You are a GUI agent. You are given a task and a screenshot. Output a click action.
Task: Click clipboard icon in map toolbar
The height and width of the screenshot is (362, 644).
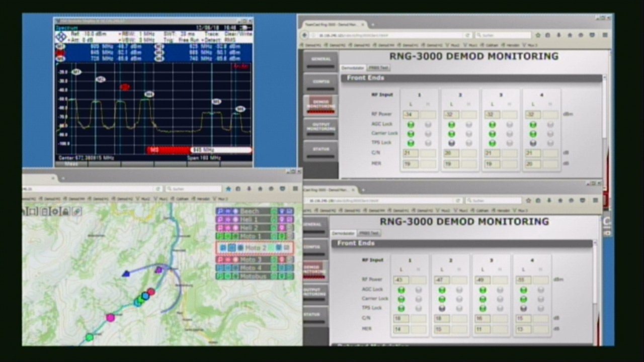pyautogui.click(x=44, y=212)
